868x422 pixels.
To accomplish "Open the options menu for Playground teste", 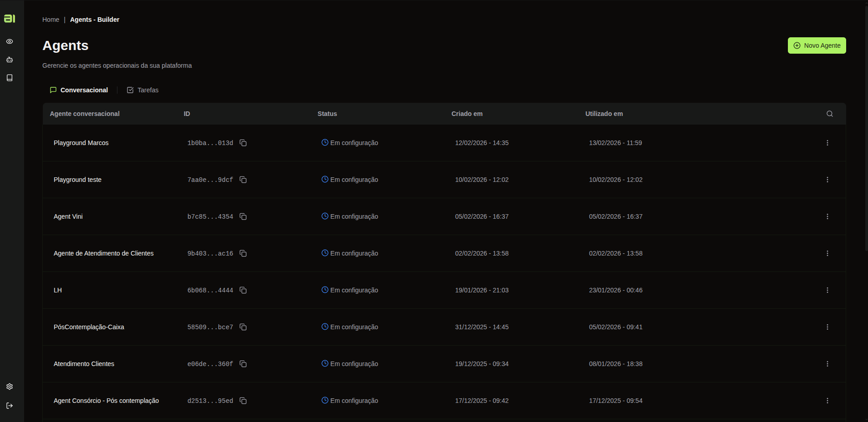I will (x=827, y=180).
